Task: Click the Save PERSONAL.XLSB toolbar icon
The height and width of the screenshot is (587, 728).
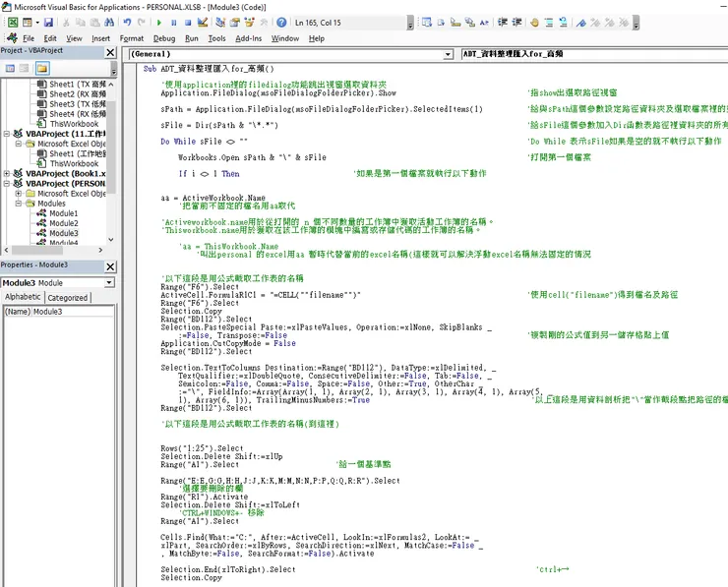Action: tap(49, 22)
